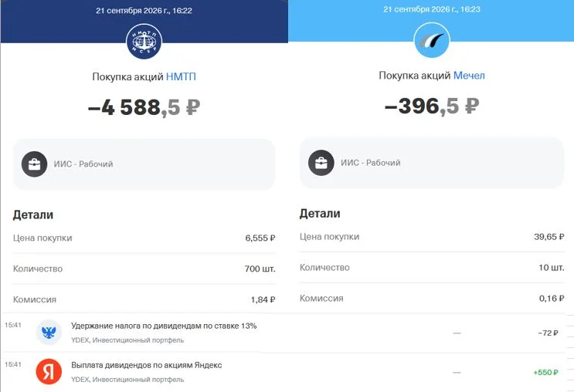Image resolution: width=574 pixels, height=392 pixels.
Task: Click the −72 ₽ tax amount
Action: click(x=548, y=333)
